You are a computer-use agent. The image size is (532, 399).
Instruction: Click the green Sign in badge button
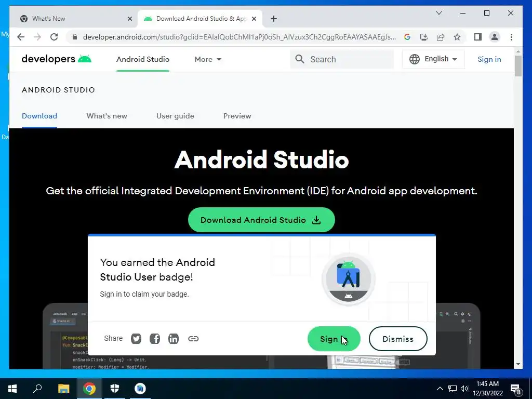[334, 339]
